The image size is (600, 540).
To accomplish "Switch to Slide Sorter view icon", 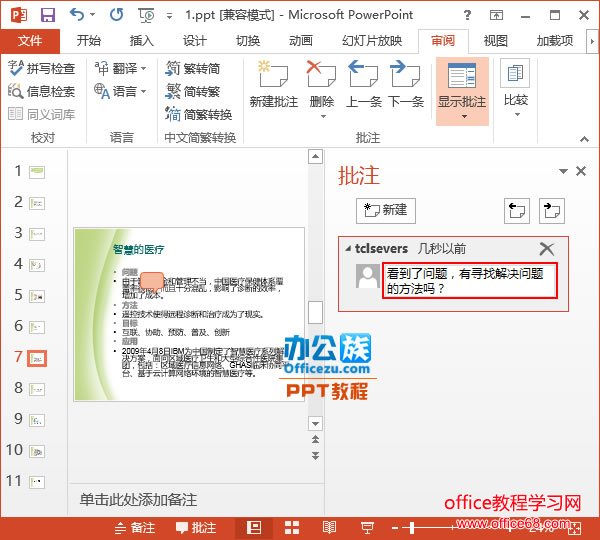I will [x=292, y=528].
